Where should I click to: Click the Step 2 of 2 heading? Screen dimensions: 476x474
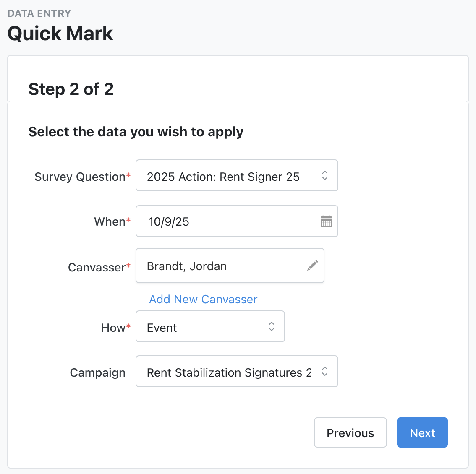71,89
